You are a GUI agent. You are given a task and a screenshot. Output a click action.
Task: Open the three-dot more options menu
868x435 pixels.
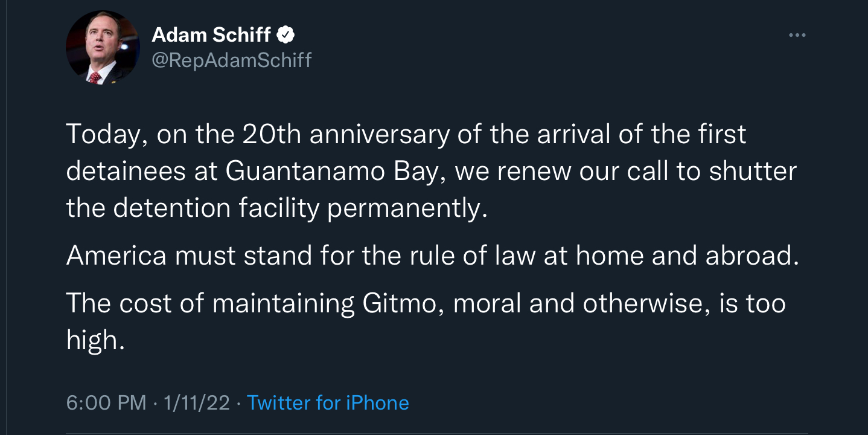click(797, 36)
